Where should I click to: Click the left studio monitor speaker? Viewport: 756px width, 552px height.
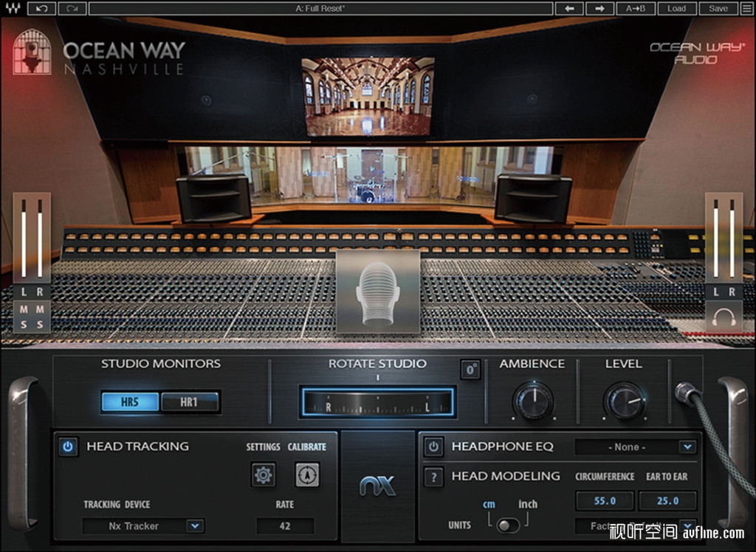pos(214,199)
